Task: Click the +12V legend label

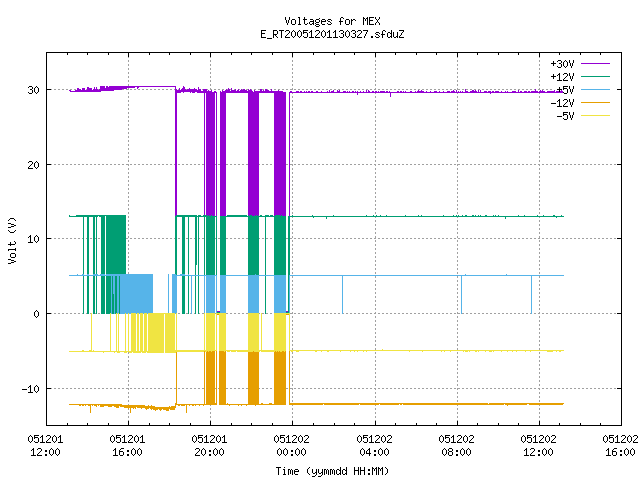Action: 562,77
